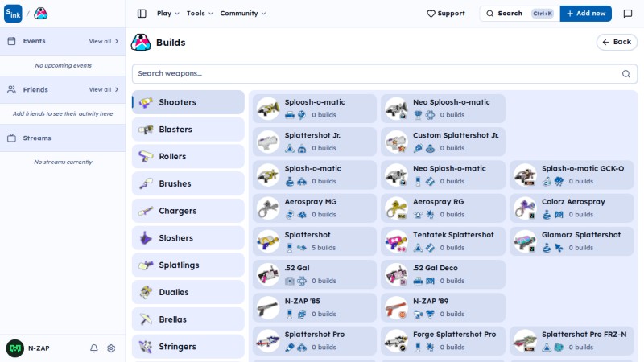Click the Events calendar icon

click(x=11, y=41)
